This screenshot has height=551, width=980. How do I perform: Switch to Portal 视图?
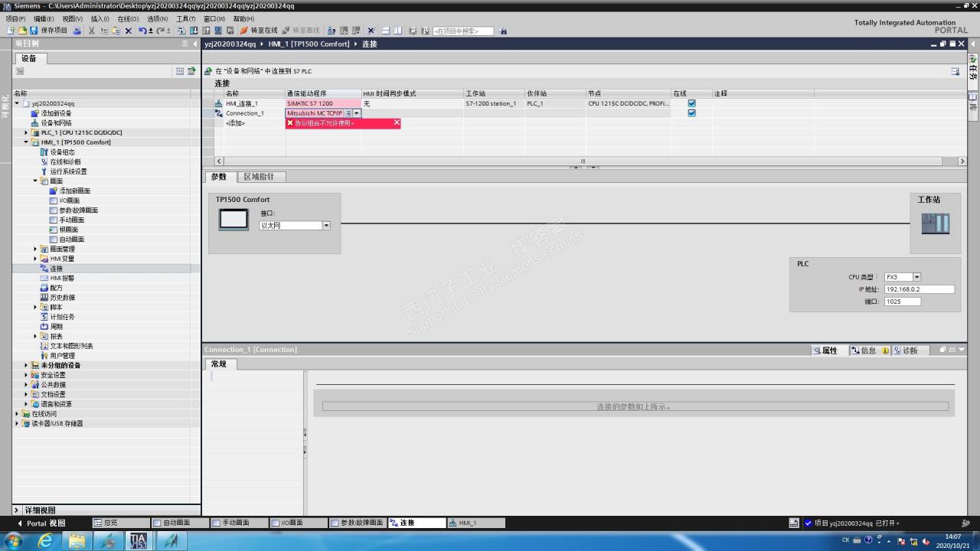click(41, 523)
